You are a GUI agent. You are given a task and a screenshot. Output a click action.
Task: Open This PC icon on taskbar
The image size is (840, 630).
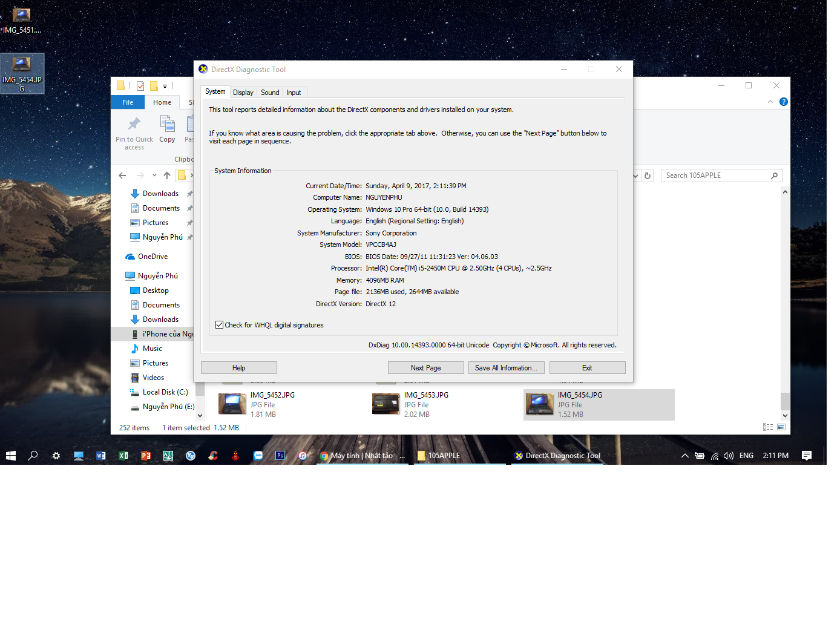tap(79, 456)
